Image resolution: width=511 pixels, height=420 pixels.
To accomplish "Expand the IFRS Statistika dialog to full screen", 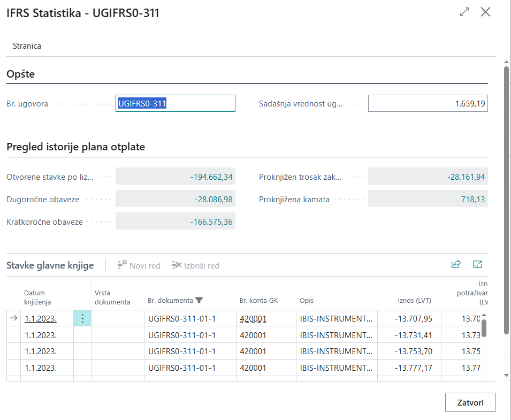I will (464, 12).
